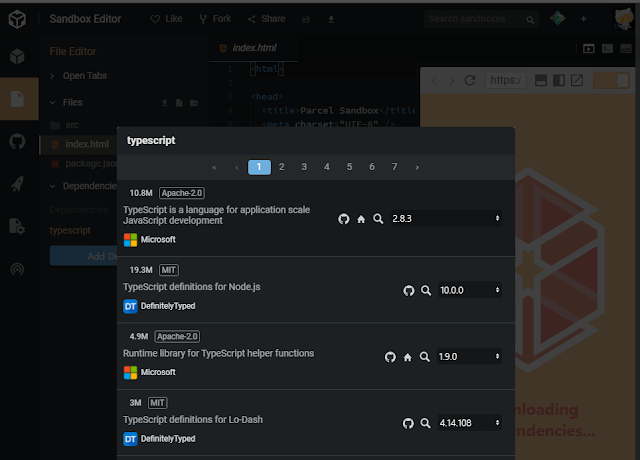Click search icon for TypeScript language package
This screenshot has width=640, height=460.
coord(378,219)
